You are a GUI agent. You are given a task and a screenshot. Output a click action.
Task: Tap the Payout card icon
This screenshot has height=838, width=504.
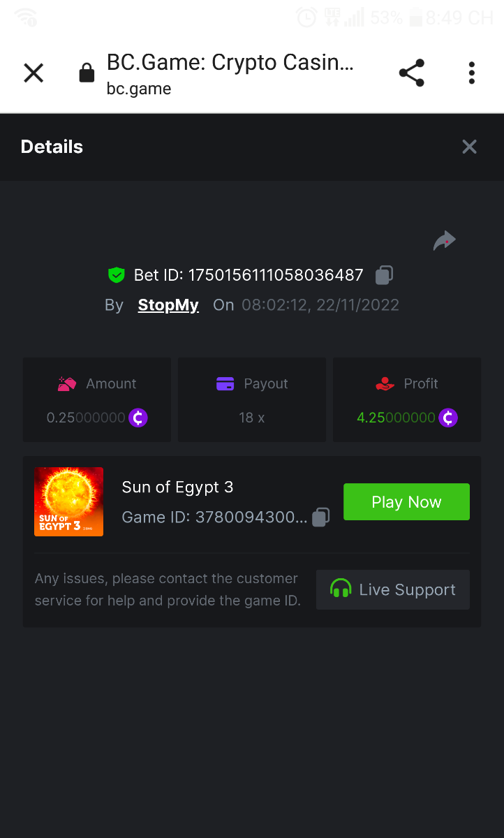pyautogui.click(x=225, y=384)
